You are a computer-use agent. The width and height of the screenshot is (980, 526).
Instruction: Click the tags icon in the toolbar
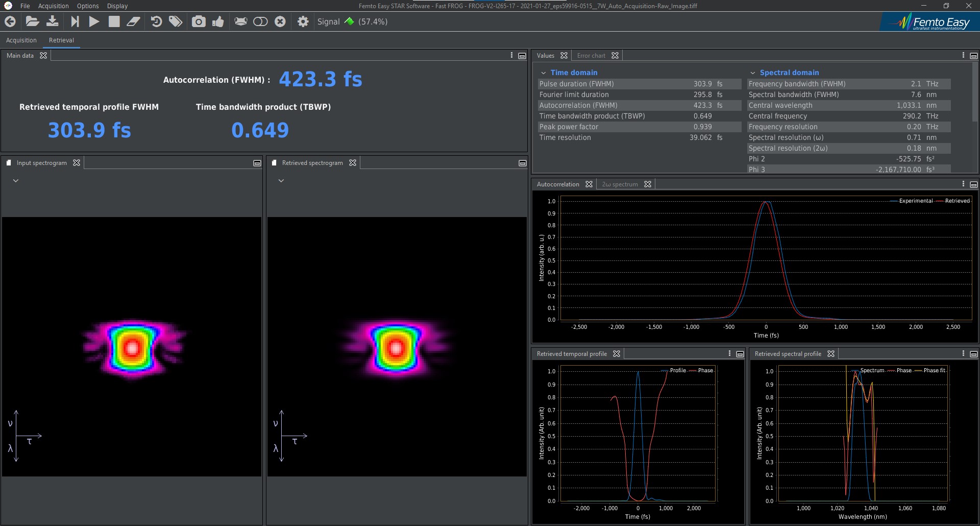[176, 21]
